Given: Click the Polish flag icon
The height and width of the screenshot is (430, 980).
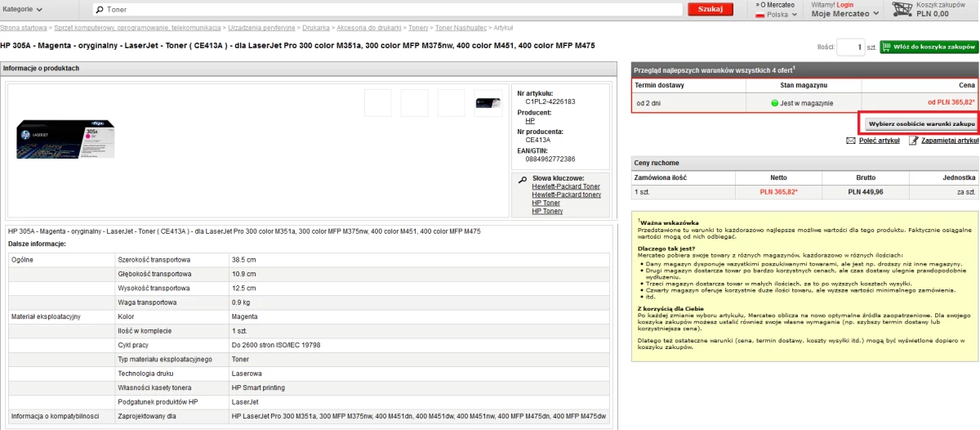Looking at the screenshot, I should (x=760, y=15).
